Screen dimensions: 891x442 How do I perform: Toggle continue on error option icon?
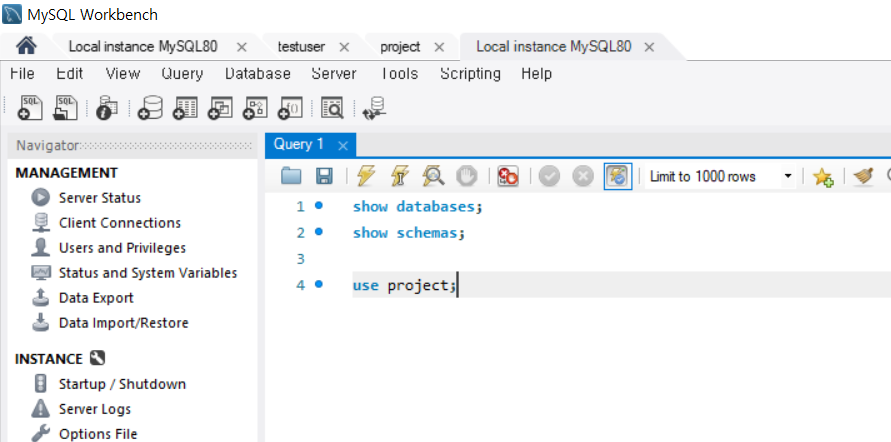tap(507, 176)
